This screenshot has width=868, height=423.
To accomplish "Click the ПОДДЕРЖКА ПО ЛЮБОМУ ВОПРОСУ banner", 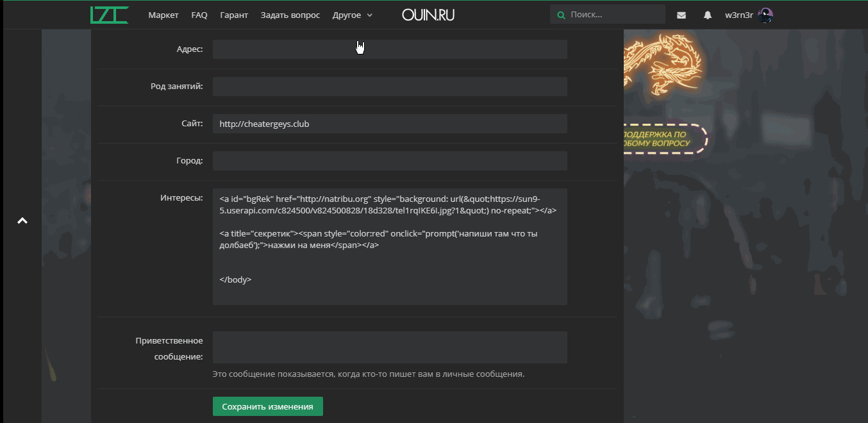I will tap(665, 139).
